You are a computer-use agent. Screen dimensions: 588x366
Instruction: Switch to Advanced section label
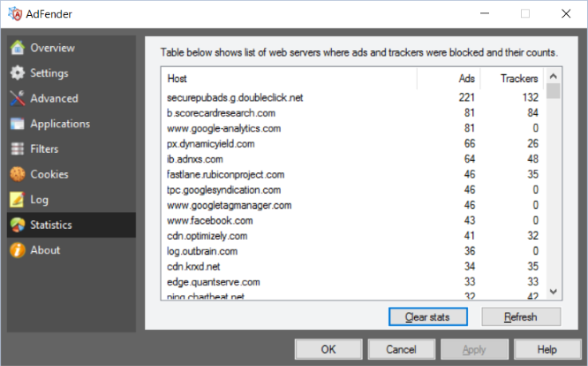coord(54,98)
